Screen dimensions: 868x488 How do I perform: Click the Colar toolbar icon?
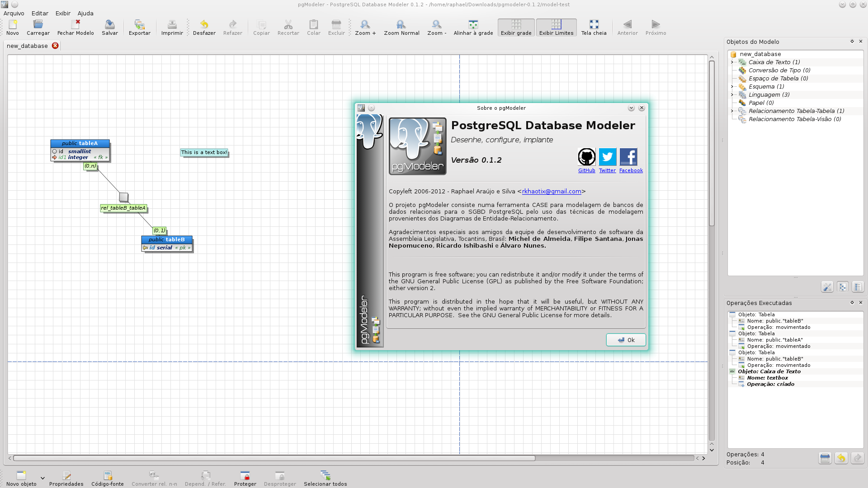point(314,24)
